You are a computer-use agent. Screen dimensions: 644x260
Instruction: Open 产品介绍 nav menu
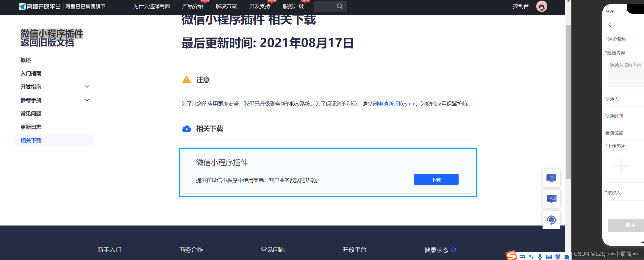click(x=193, y=6)
